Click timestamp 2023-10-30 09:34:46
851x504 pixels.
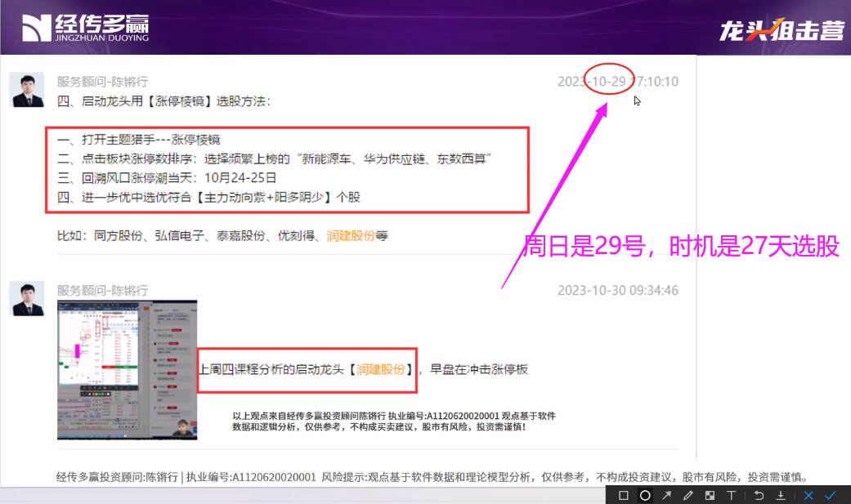coord(618,290)
